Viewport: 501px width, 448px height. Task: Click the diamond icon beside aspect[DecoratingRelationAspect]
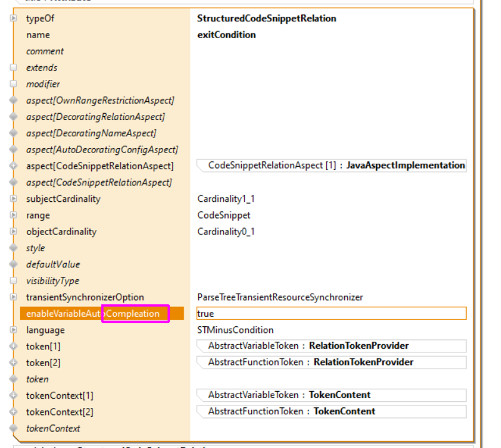click(x=13, y=117)
